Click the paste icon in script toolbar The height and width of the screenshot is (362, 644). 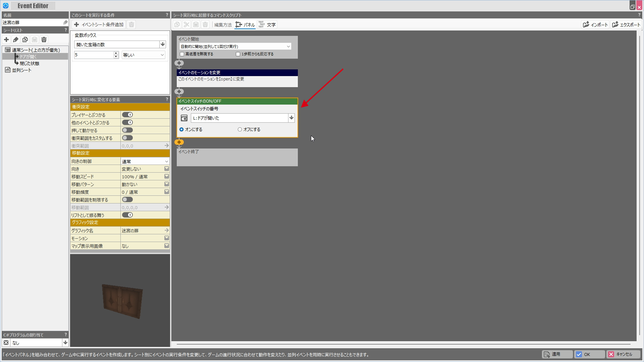[196, 24]
